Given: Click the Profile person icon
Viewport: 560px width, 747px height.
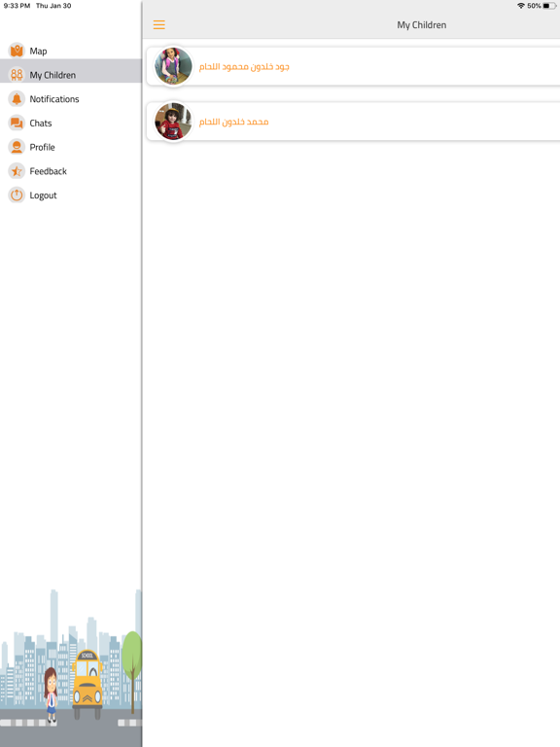Looking at the screenshot, I should pyautogui.click(x=17, y=147).
